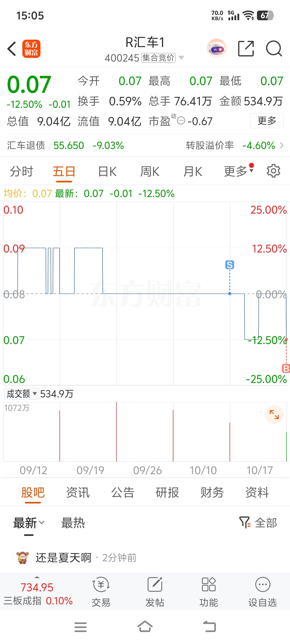
Task: Expand the 更多 chart period dropdown
Action: (238, 172)
